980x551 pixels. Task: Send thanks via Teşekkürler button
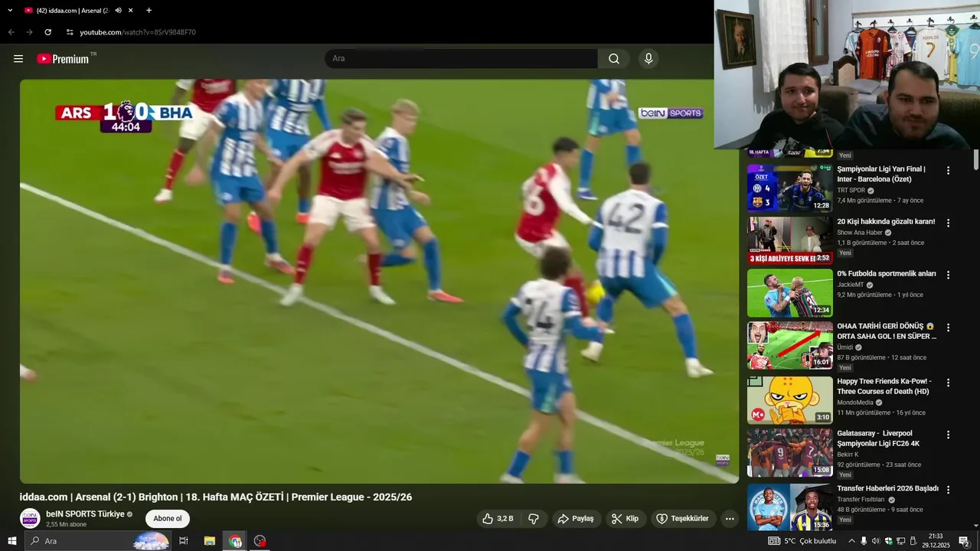pyautogui.click(x=683, y=519)
